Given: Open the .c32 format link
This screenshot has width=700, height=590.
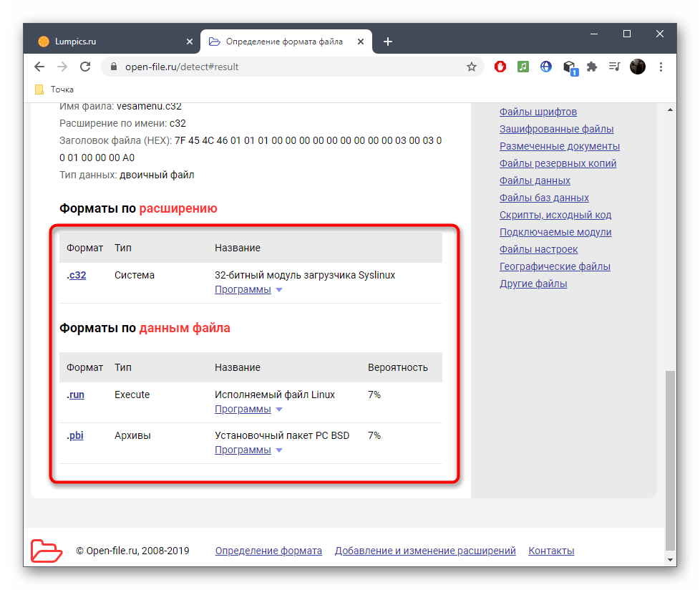Looking at the screenshot, I should tap(77, 275).
